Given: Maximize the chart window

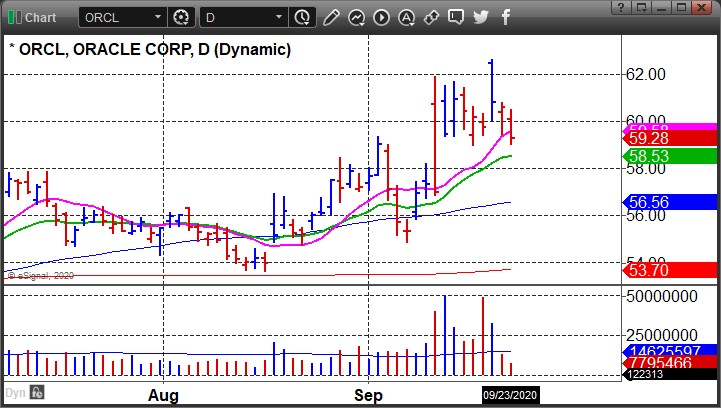Looking at the screenshot, I should (x=681, y=7).
